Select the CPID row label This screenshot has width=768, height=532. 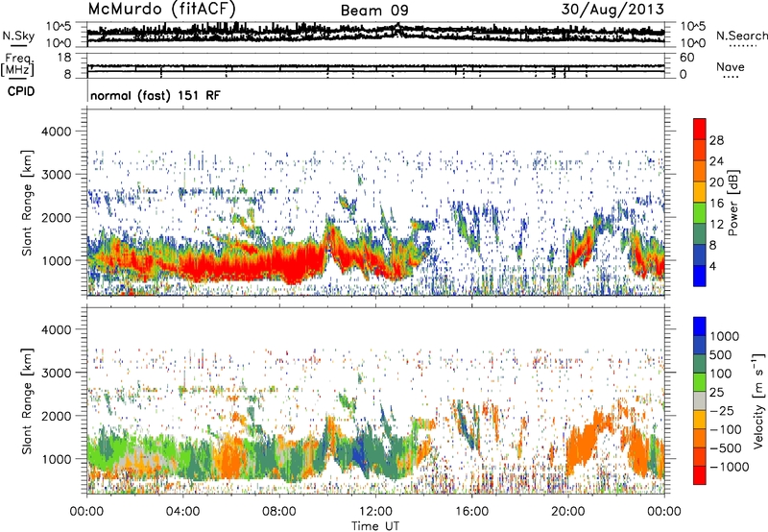pyautogui.click(x=21, y=91)
